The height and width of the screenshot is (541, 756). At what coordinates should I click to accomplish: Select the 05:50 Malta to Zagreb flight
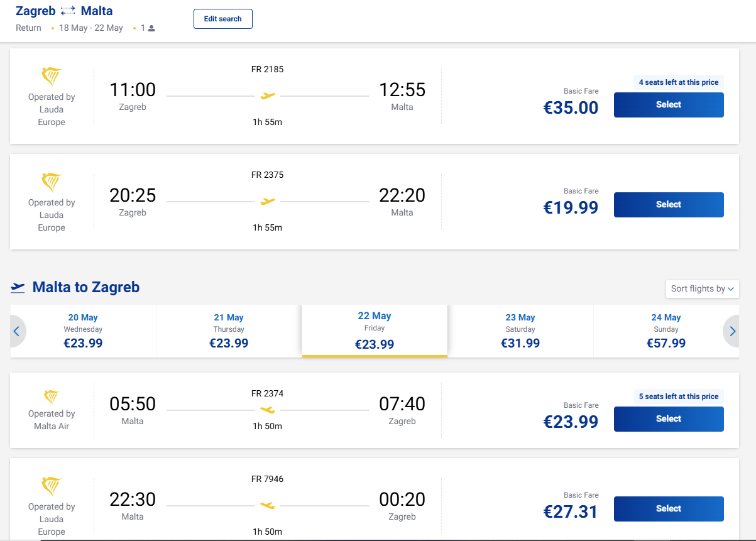[x=668, y=419]
